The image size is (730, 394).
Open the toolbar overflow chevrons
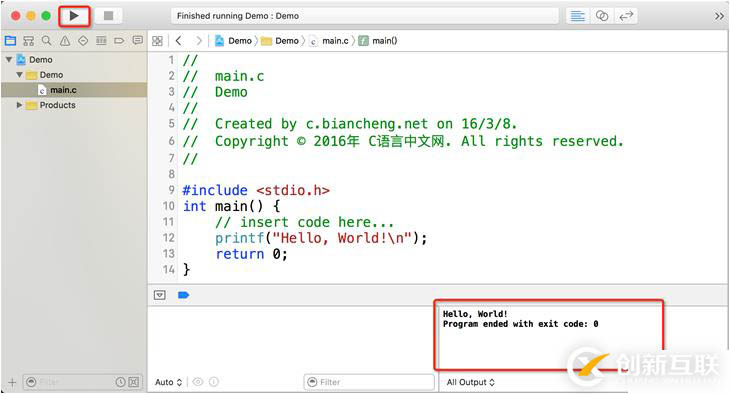point(719,16)
